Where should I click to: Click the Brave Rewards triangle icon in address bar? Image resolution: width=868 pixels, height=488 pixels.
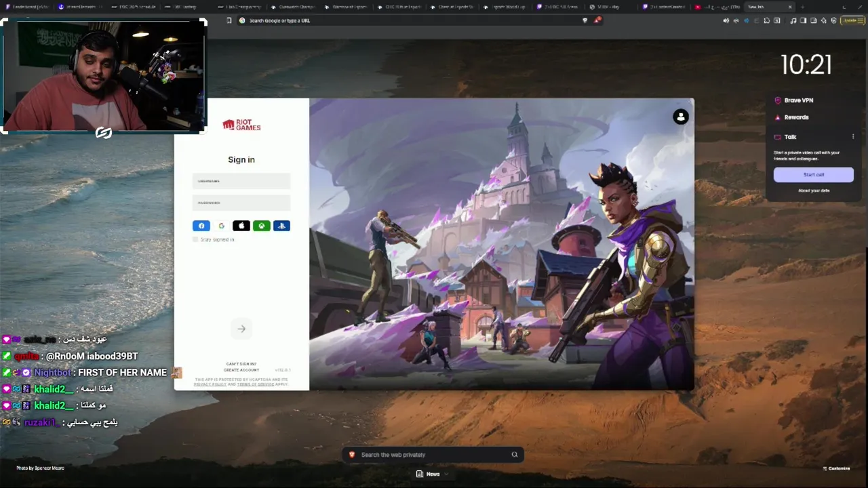(597, 20)
